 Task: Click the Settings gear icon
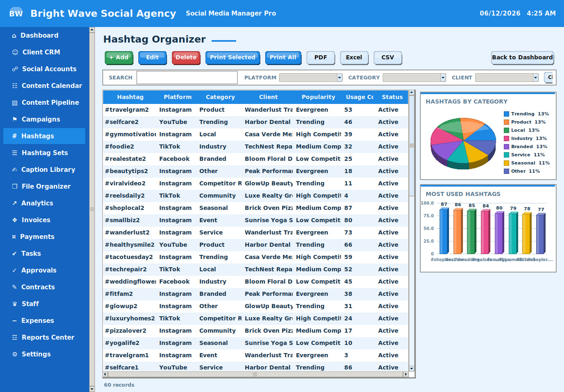(x=15, y=354)
